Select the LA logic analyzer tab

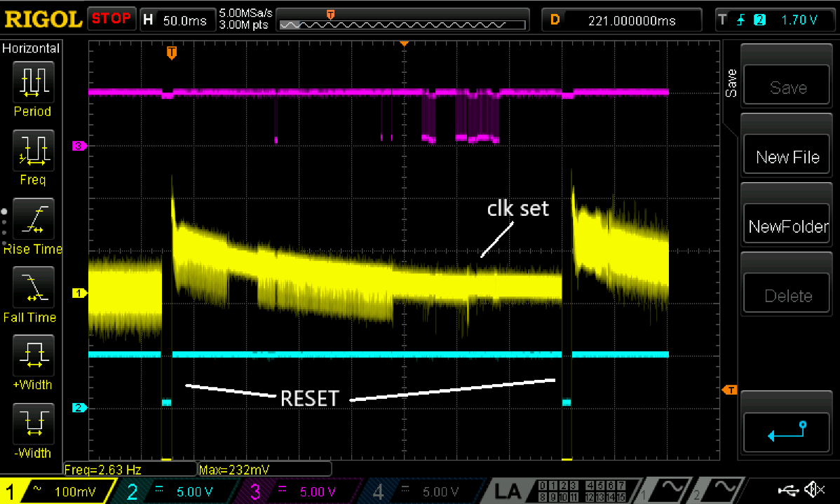(507, 491)
